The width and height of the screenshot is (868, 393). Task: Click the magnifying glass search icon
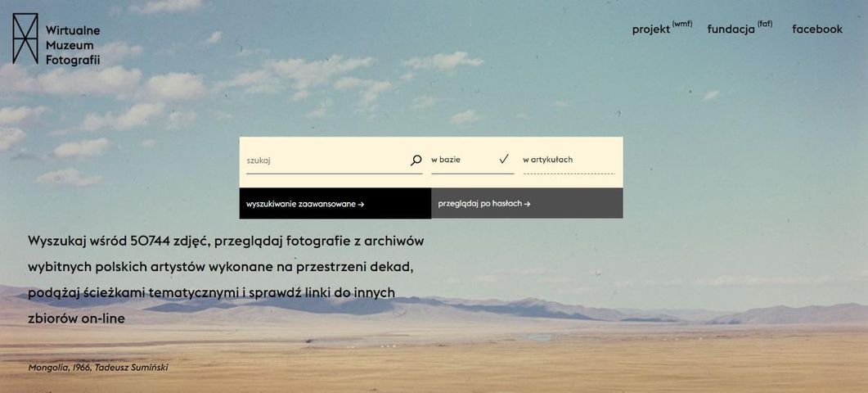pyautogui.click(x=416, y=160)
